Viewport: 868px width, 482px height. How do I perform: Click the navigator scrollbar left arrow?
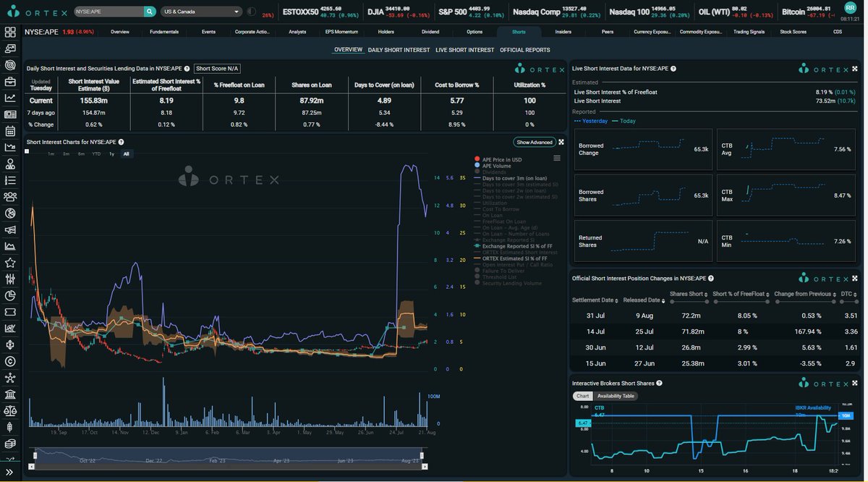tap(32, 465)
